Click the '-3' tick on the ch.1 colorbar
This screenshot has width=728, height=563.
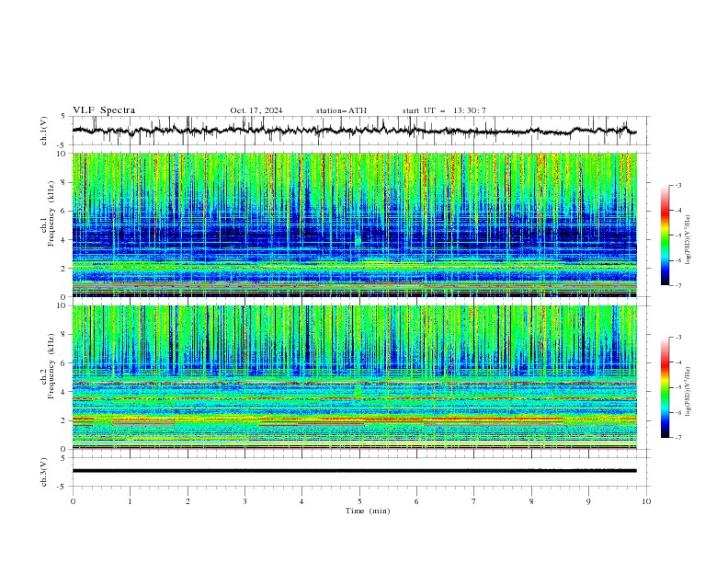[x=678, y=185]
